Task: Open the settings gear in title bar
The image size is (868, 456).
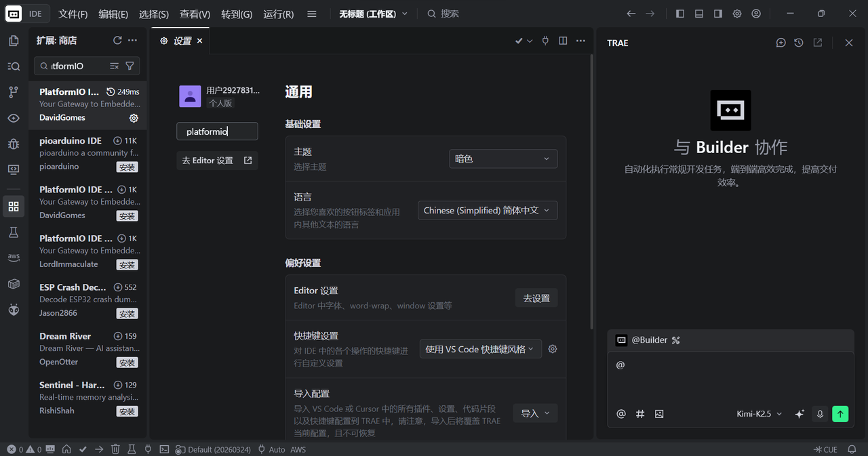Action: pyautogui.click(x=737, y=14)
